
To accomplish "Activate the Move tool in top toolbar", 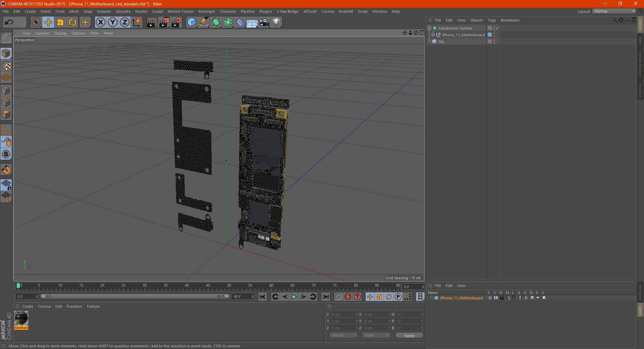I will tap(48, 22).
